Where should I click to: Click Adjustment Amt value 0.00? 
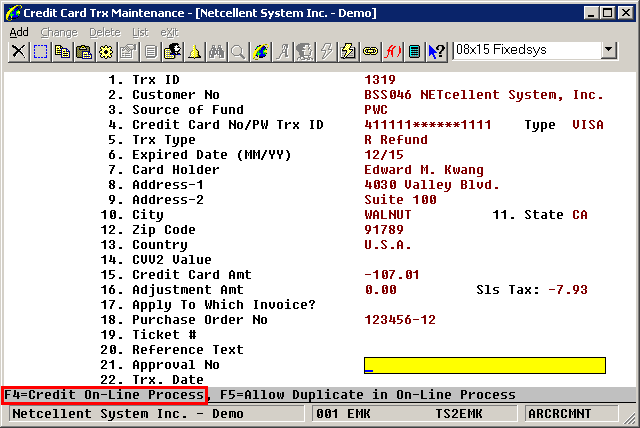(x=380, y=290)
